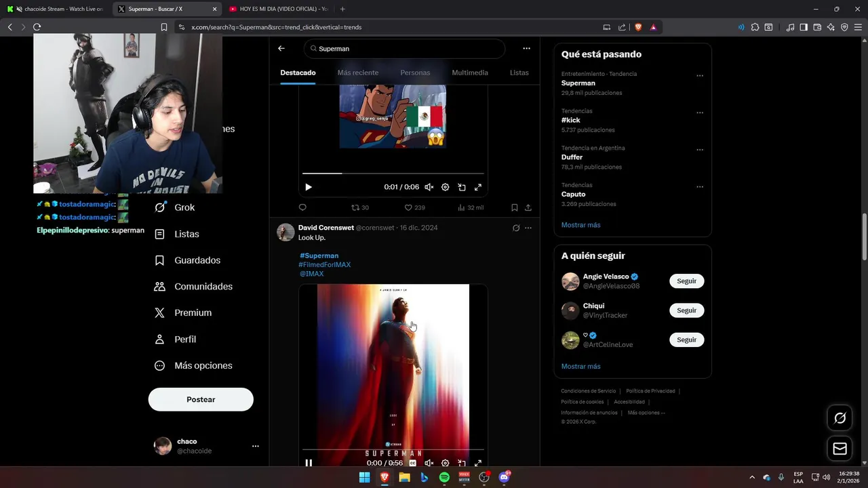Open Spotify from the taskbar
Screen dimensions: 868x488
(444, 477)
